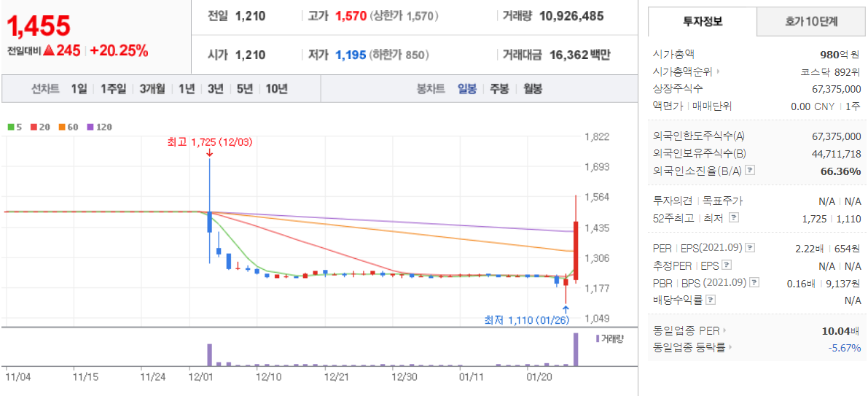Click the large red candlestick at chart end
Screen dimensions: 868x396
[x=576, y=250]
